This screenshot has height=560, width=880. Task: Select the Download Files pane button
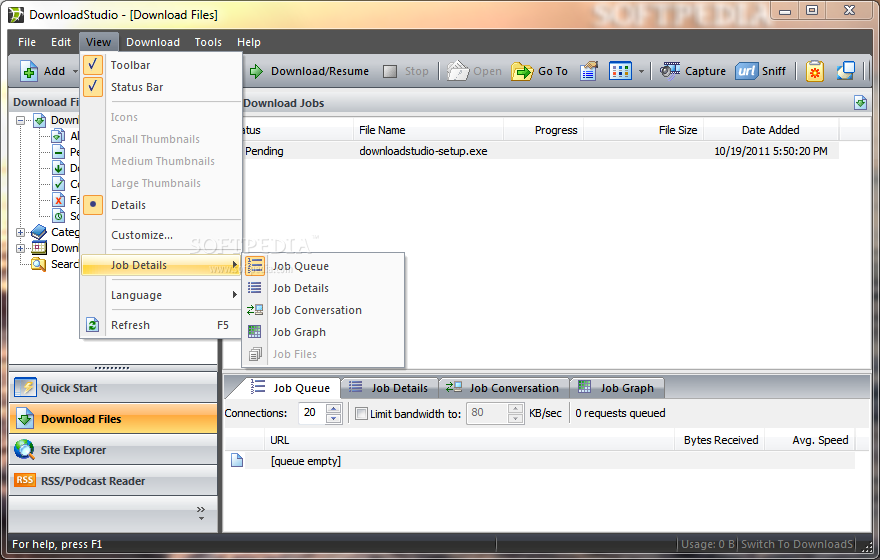click(113, 419)
